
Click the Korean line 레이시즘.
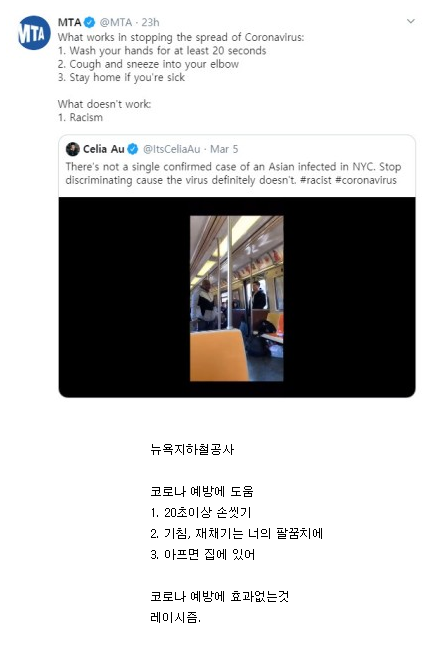click(x=175, y=617)
